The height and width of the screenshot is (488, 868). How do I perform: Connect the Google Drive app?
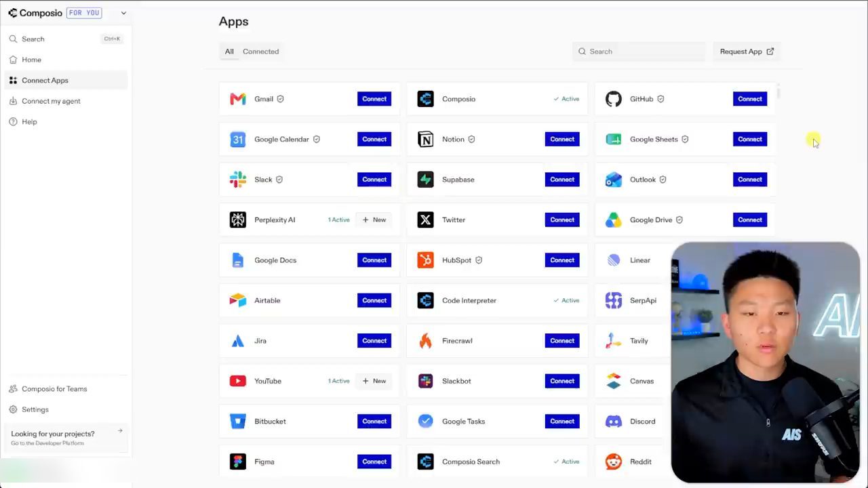[750, 220]
